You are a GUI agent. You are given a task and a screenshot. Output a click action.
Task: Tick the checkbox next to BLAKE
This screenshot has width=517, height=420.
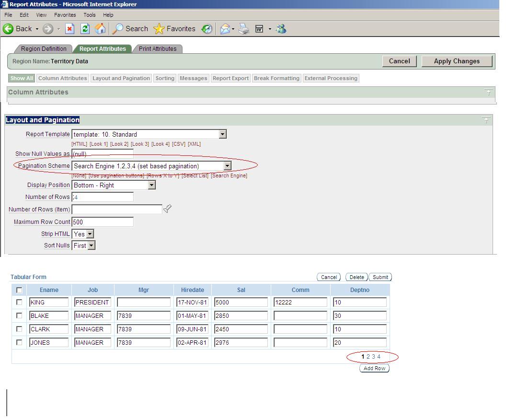click(19, 316)
